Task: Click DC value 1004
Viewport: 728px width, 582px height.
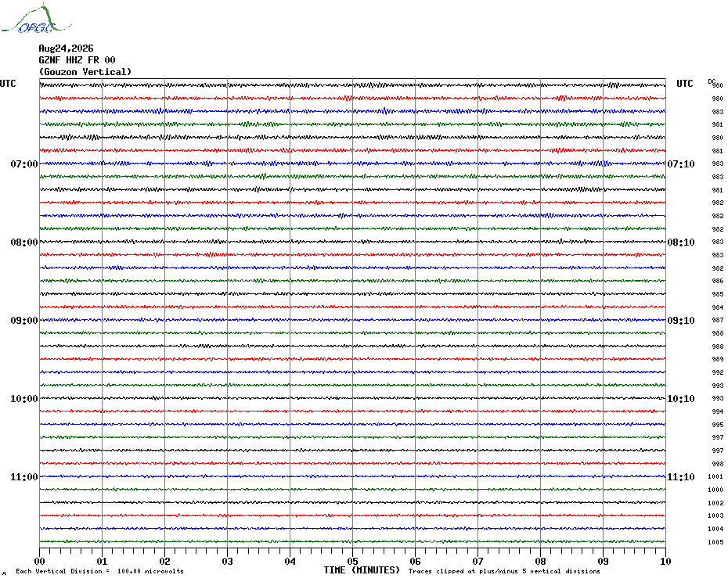Action: (x=715, y=529)
